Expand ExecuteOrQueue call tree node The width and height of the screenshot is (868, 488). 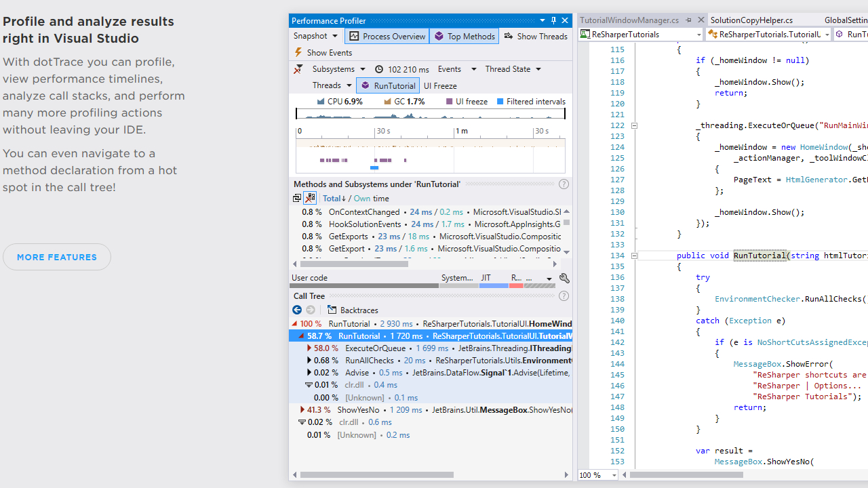(308, 348)
